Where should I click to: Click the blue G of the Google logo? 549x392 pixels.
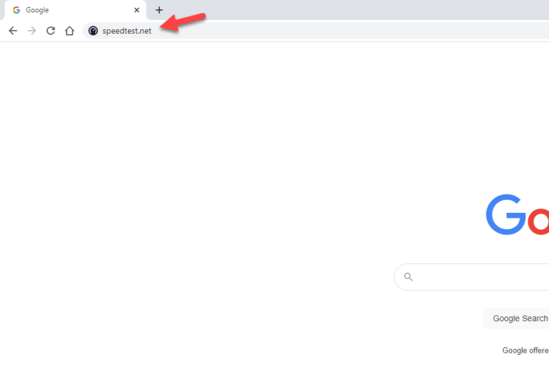coord(505,214)
